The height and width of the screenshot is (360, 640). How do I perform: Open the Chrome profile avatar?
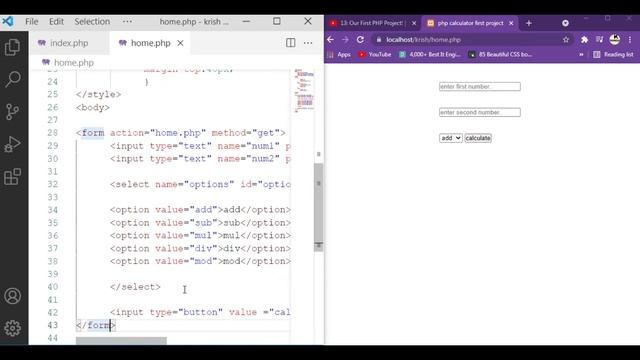coord(615,40)
